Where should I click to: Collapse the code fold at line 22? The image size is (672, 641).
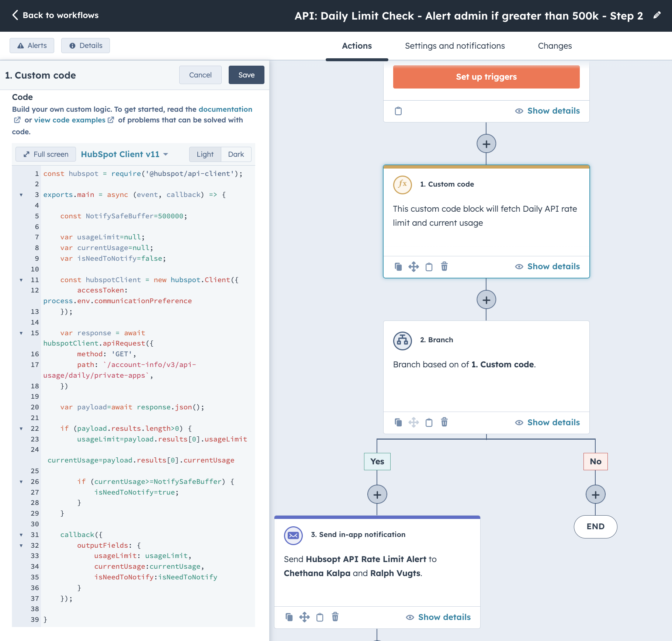[21, 428]
